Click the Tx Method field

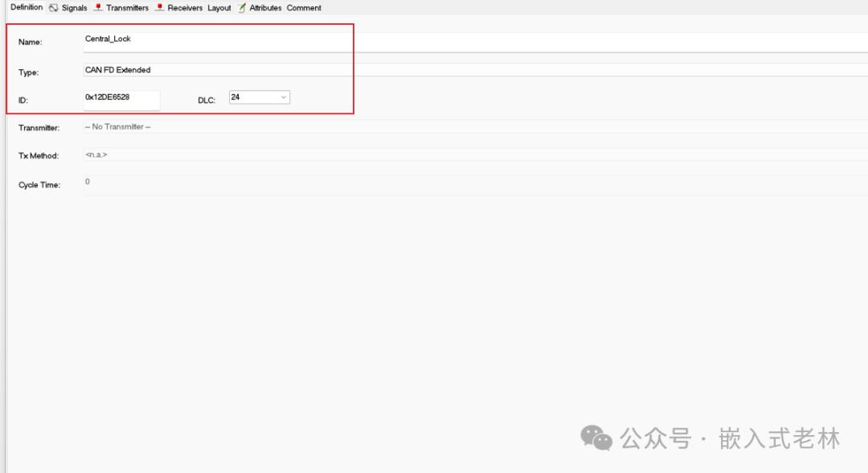coord(476,154)
